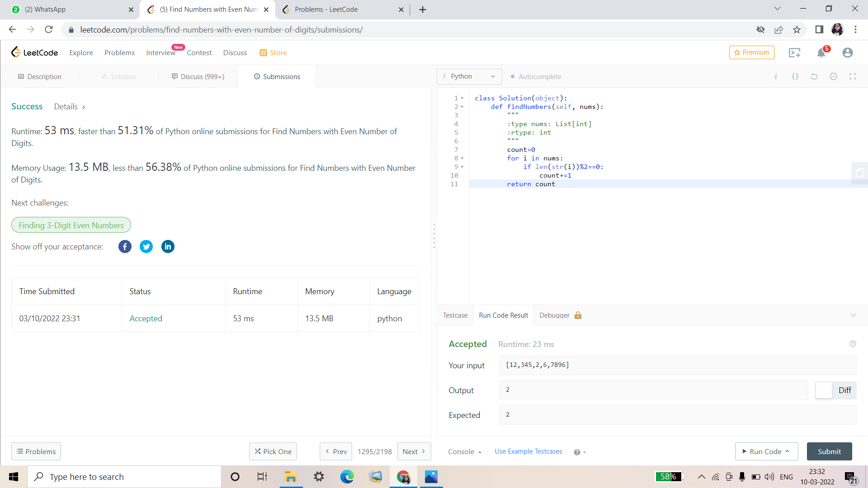Viewport: 868px width, 488px height.
Task: Click the Task View taskbar icon
Action: [x=262, y=477]
